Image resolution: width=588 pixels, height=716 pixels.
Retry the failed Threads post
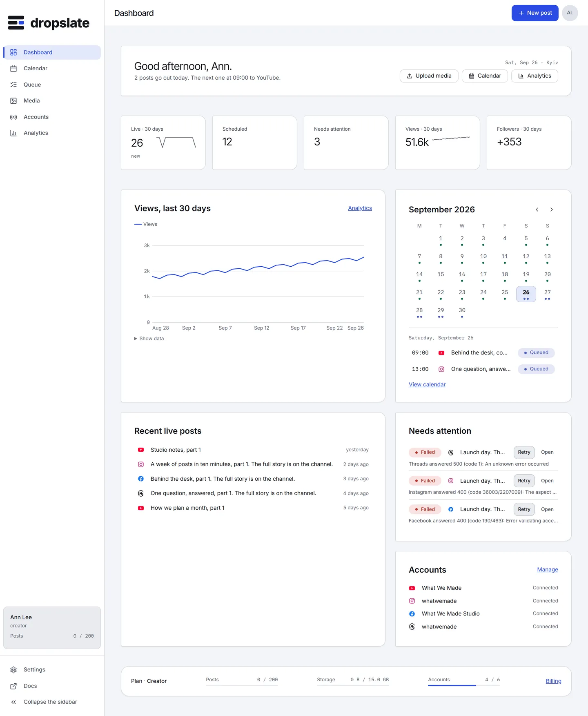pyautogui.click(x=524, y=453)
